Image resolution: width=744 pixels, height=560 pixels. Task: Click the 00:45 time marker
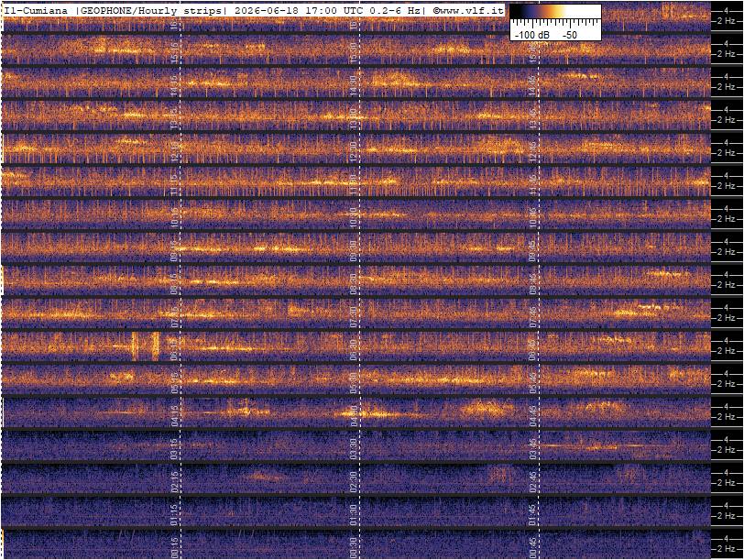pyautogui.click(x=532, y=548)
